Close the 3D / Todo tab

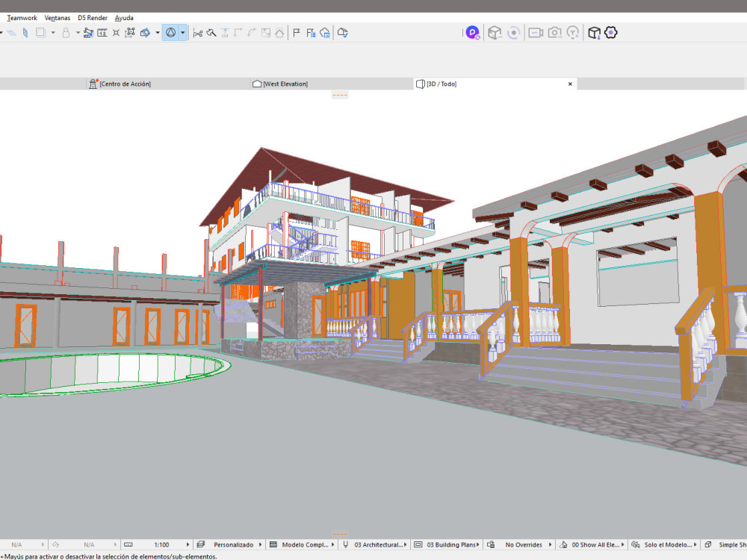570,84
